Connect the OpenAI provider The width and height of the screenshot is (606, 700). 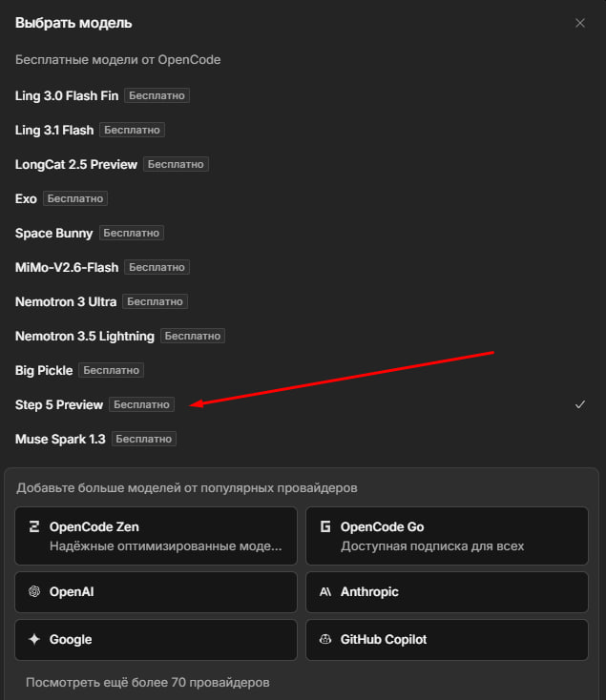coord(156,592)
